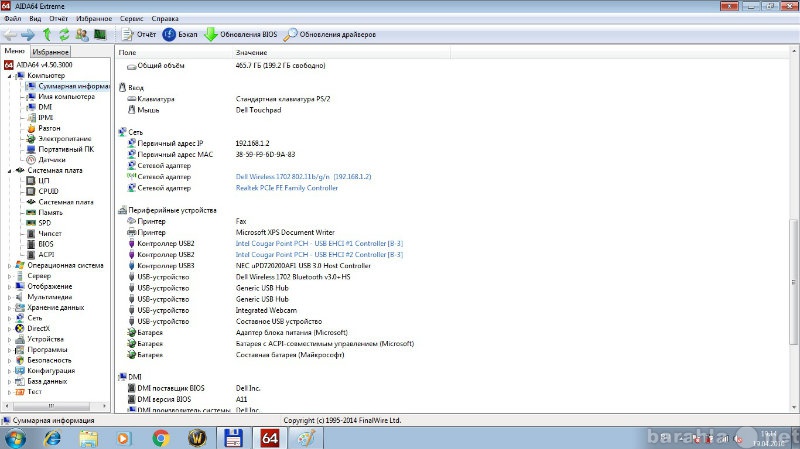The height and width of the screenshot is (449, 800).
Task: Click Обновления BIOS button
Action: [241, 35]
